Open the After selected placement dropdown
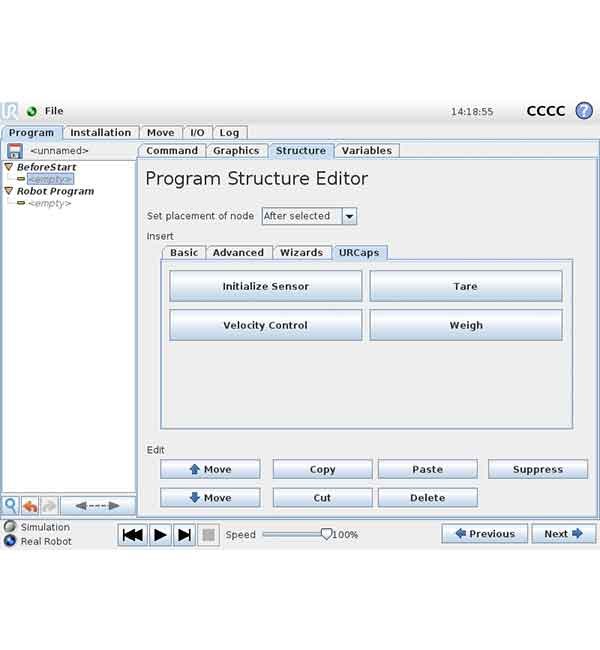Viewport: 600px width, 650px height. point(309,216)
